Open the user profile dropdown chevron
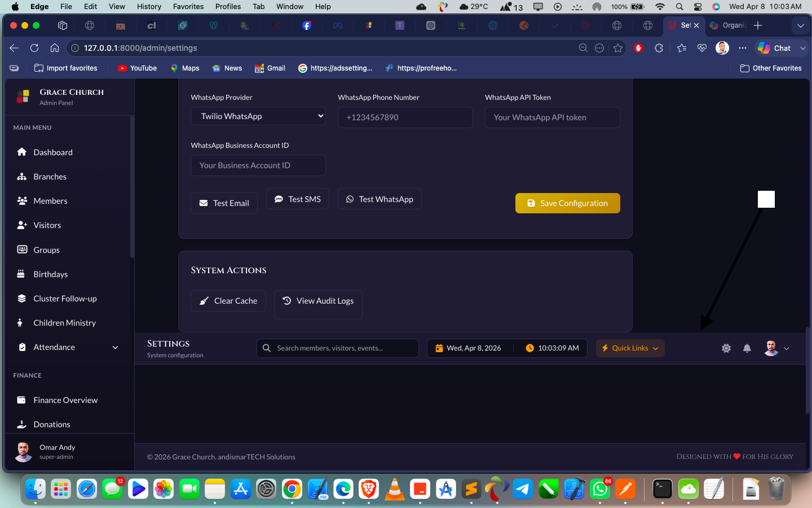812x508 pixels. (x=787, y=348)
